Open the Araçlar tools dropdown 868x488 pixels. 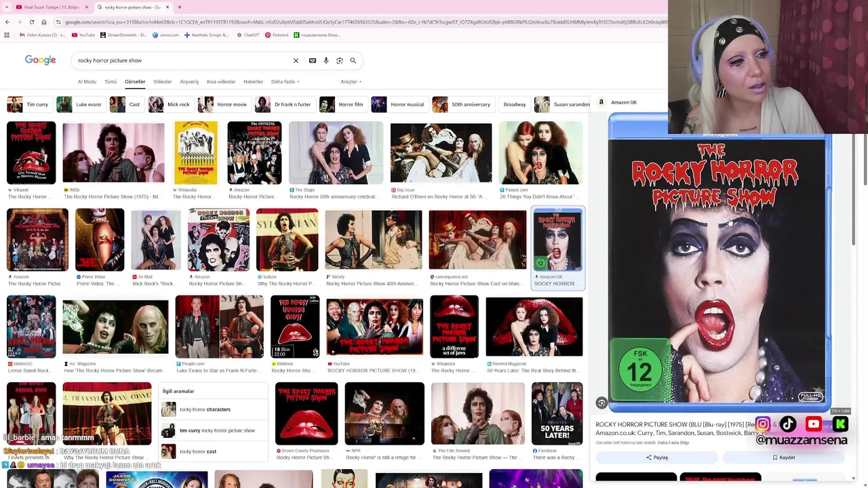[351, 82]
